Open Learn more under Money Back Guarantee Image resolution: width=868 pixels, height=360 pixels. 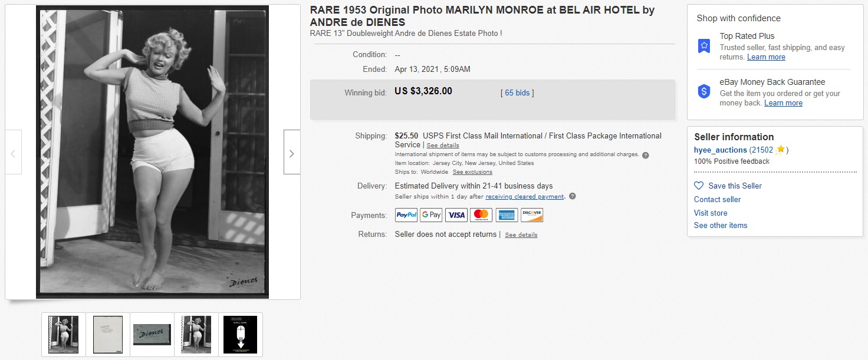click(783, 103)
